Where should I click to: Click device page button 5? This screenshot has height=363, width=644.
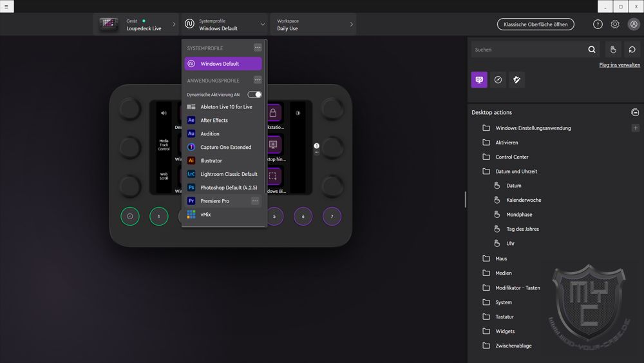pos(274,216)
